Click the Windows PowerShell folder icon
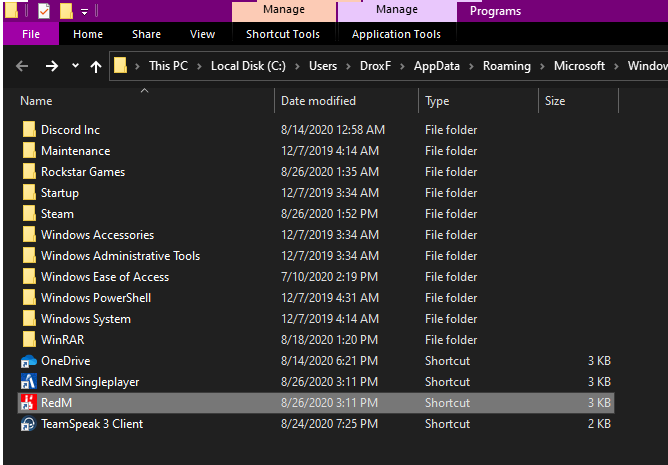The height and width of the screenshot is (465, 668). pyautogui.click(x=29, y=297)
